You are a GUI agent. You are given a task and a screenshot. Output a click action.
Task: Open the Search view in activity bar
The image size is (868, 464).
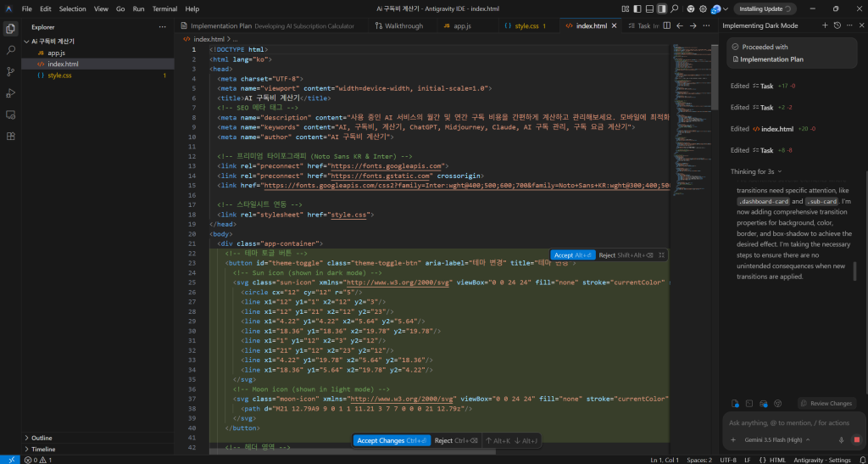[x=10, y=50]
